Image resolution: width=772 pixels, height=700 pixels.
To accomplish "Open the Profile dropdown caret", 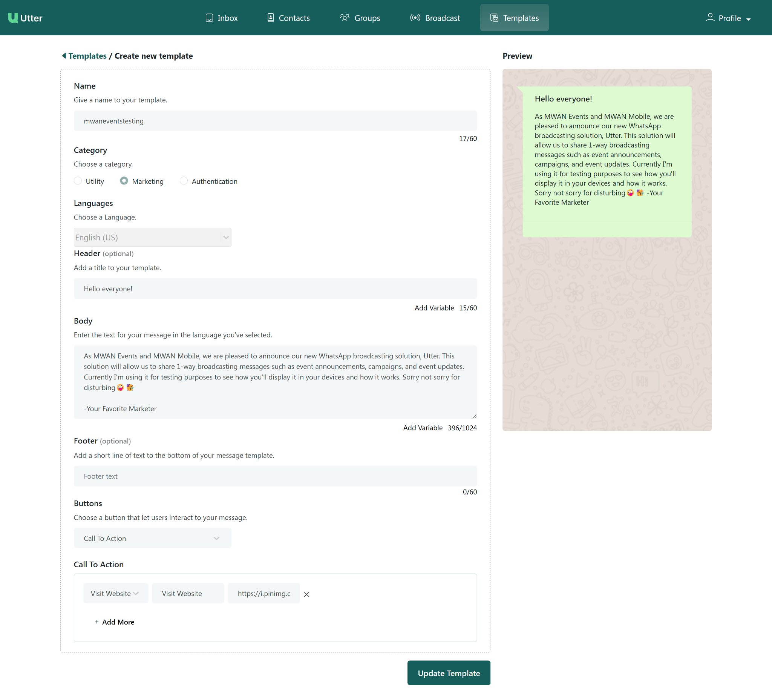I will click(748, 19).
